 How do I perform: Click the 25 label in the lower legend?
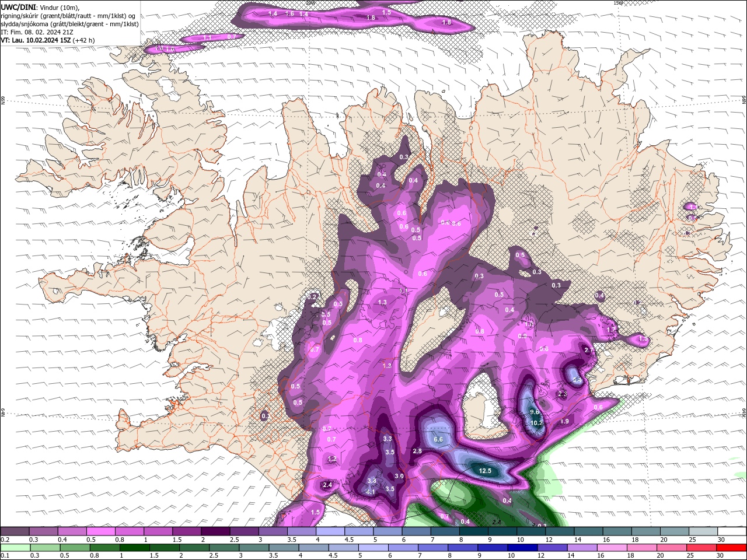(x=690, y=555)
